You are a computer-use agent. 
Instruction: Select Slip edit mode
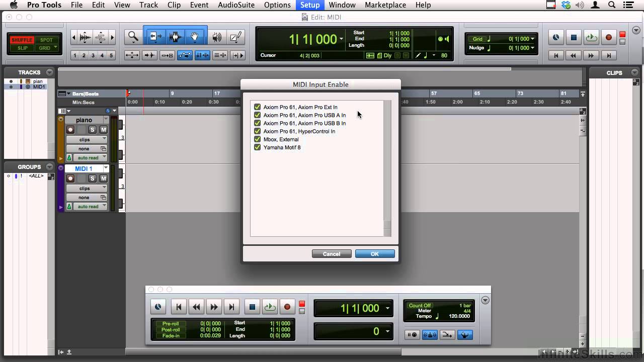[22, 48]
